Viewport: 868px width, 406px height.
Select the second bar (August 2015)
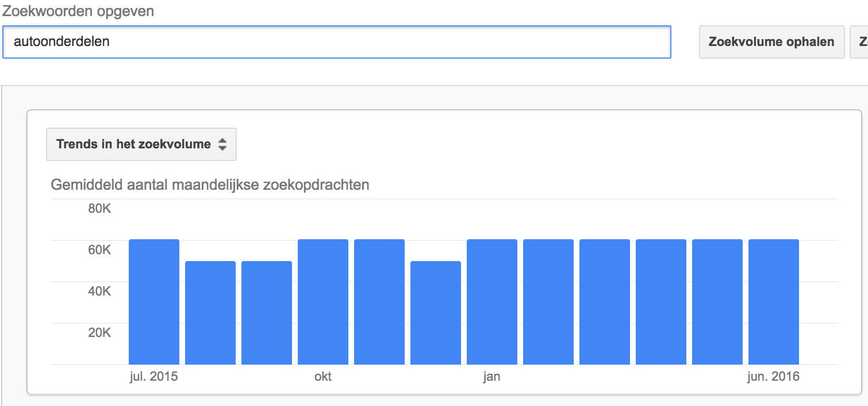(210, 313)
